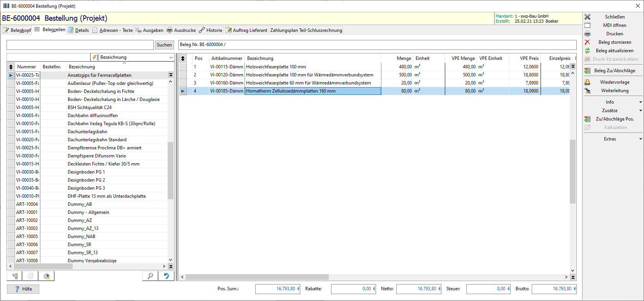Expand the Extras menu section
The width and height of the screenshot is (644, 301).
[641, 139]
